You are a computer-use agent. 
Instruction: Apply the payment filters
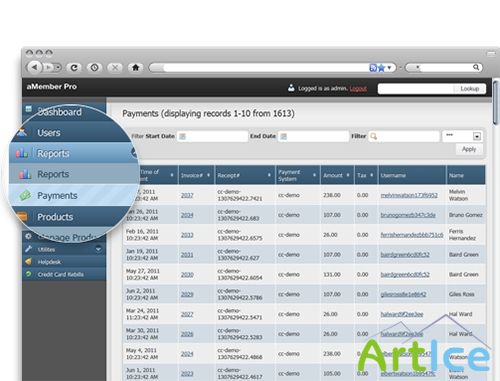pyautogui.click(x=469, y=149)
